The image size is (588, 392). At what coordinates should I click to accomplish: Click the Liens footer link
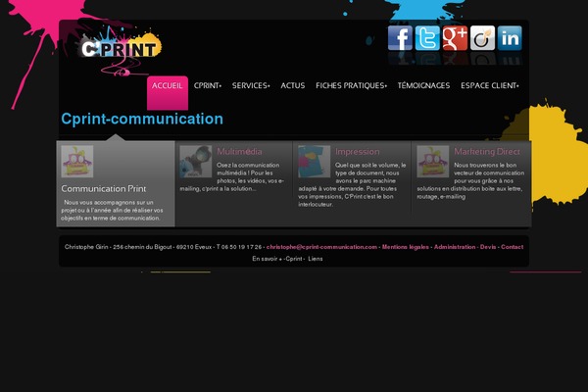[x=316, y=259]
